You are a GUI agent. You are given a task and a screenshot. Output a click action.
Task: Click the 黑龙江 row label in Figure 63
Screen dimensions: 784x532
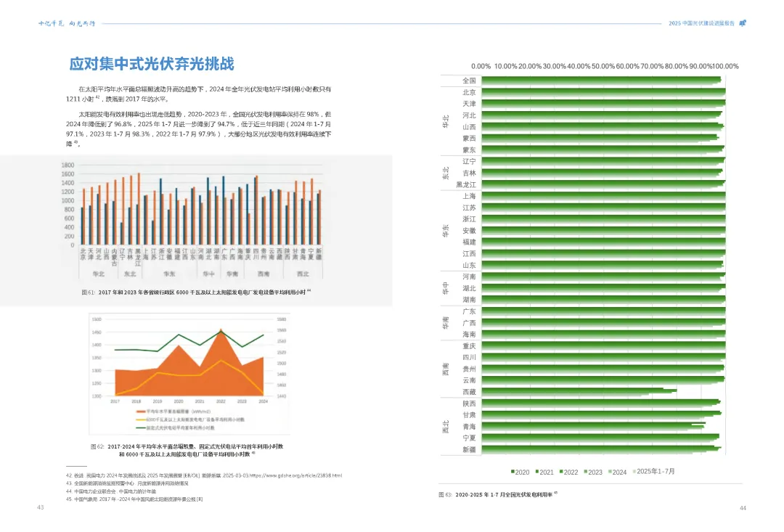(466, 184)
